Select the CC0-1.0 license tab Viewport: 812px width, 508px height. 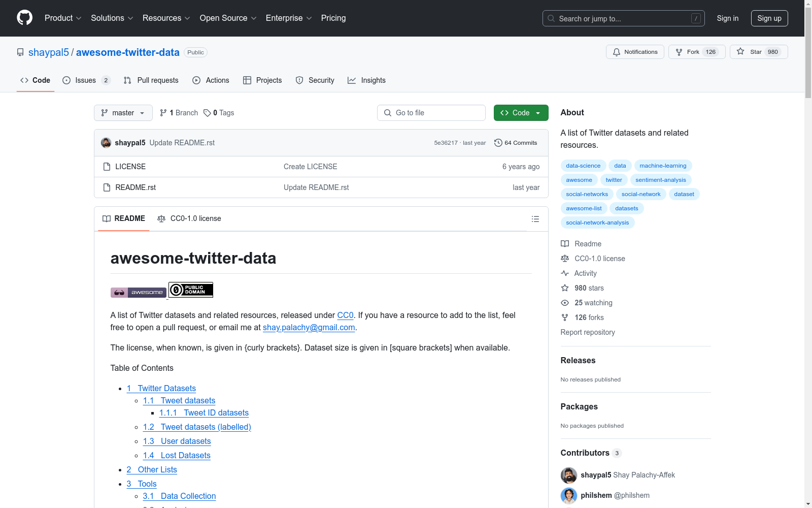click(x=189, y=218)
